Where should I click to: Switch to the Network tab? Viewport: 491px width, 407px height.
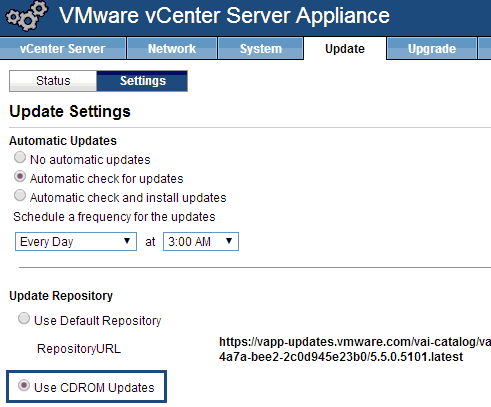172,49
